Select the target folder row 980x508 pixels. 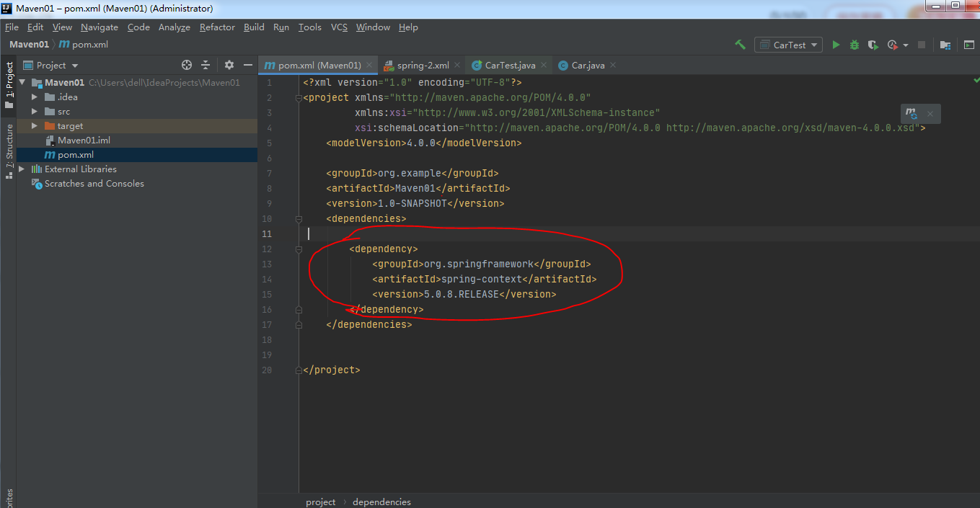[x=137, y=126]
